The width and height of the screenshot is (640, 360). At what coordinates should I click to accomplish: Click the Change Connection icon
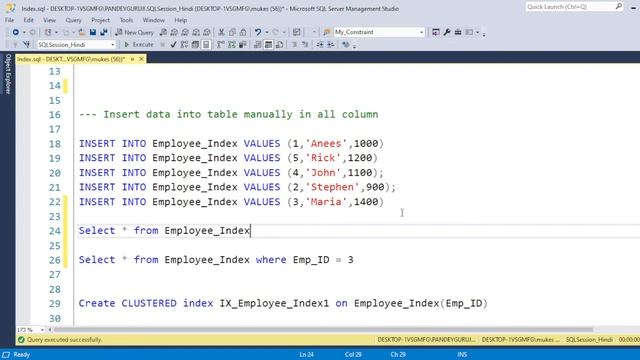pyautogui.click(x=27, y=44)
